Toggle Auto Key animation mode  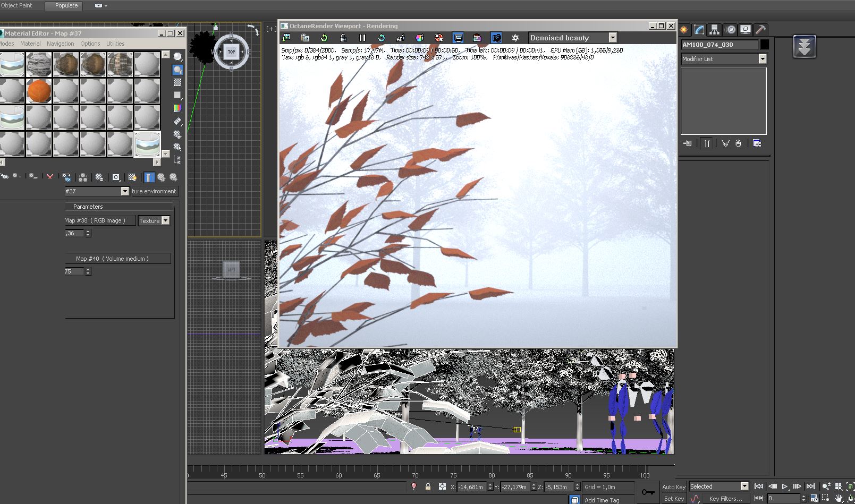(x=674, y=487)
